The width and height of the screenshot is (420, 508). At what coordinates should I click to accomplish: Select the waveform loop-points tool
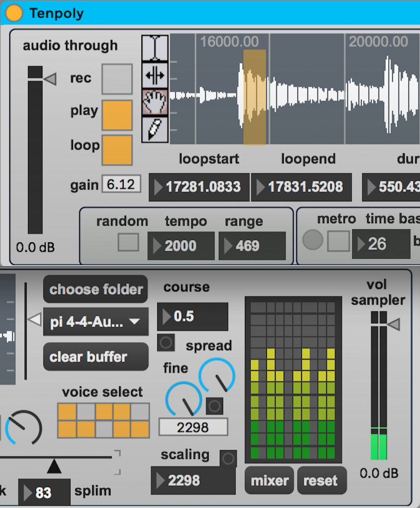[155, 75]
